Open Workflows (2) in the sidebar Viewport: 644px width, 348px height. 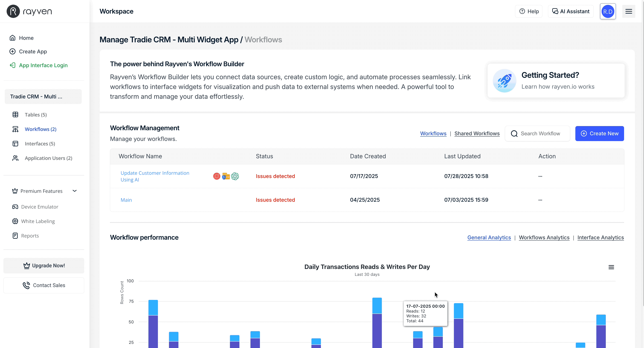(x=41, y=129)
